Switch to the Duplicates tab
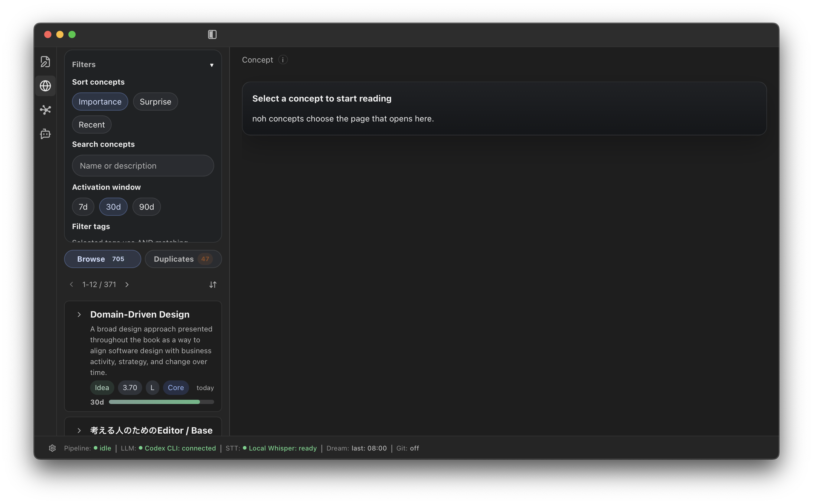The height and width of the screenshot is (504, 813). (x=183, y=259)
